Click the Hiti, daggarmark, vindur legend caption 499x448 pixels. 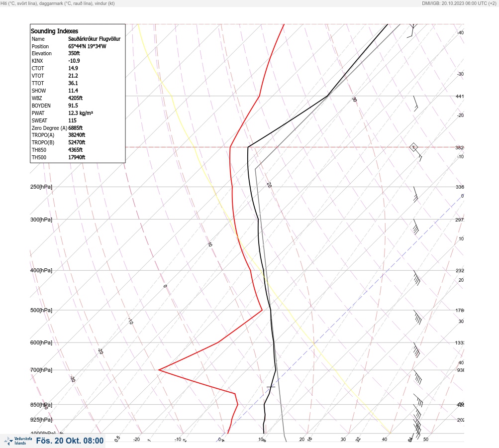click(x=58, y=3)
